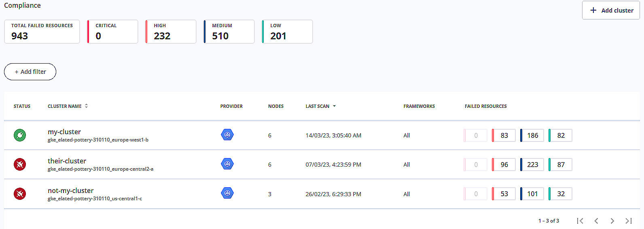Viewport: 644px width, 229px height.
Task: Click the GKE provider icon for their-cluster
Action: [227, 164]
